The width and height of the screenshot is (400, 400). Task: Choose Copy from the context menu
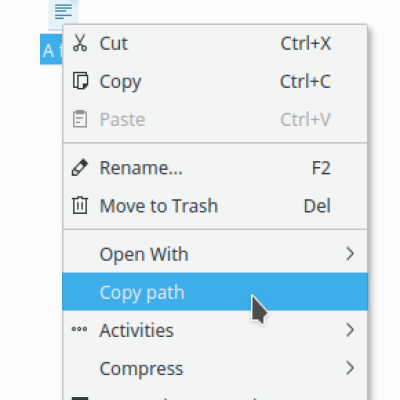(215, 81)
